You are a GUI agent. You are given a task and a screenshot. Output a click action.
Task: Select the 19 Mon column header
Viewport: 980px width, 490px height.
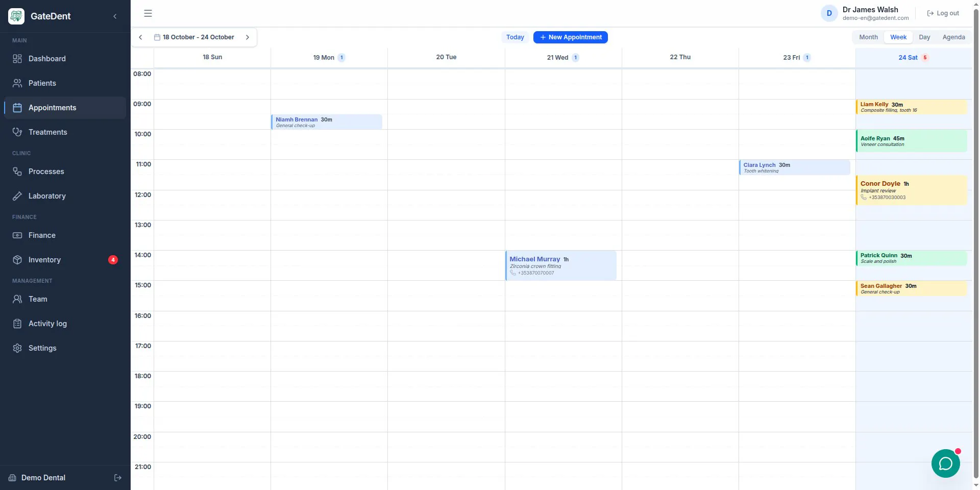(329, 58)
